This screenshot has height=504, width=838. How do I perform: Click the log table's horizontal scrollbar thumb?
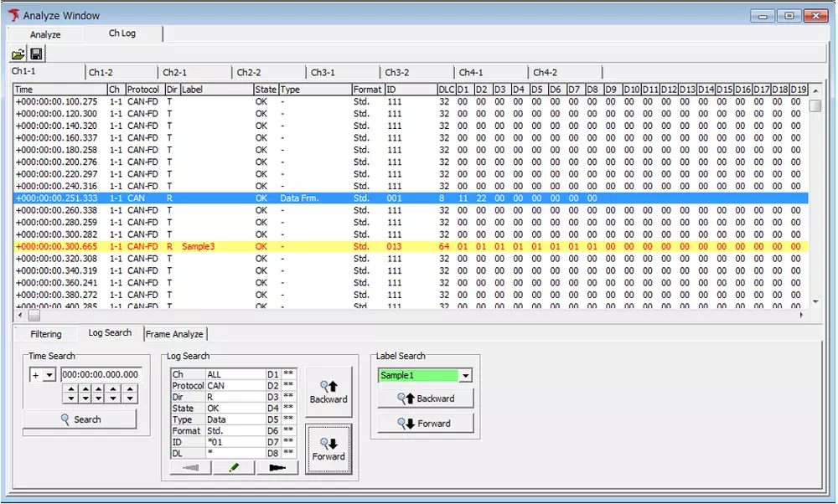coord(34,316)
